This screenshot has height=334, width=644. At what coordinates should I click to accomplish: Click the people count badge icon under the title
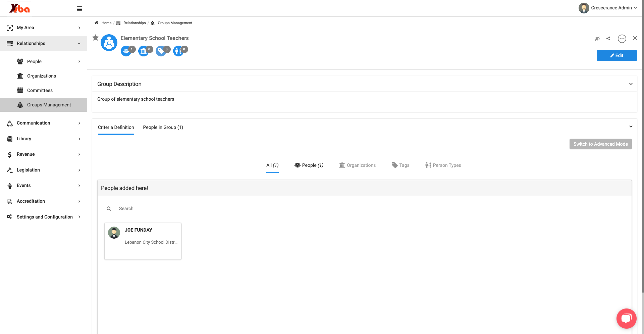(126, 51)
